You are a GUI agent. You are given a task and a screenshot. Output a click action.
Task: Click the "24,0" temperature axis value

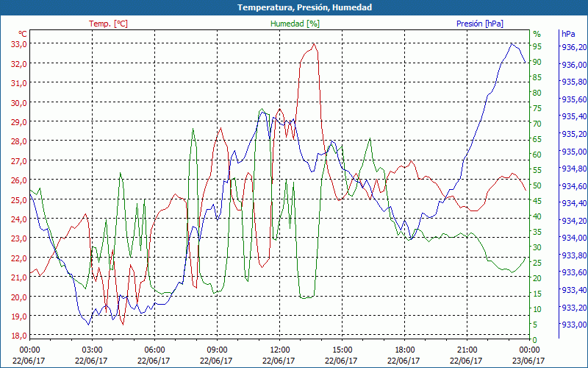tap(19, 219)
